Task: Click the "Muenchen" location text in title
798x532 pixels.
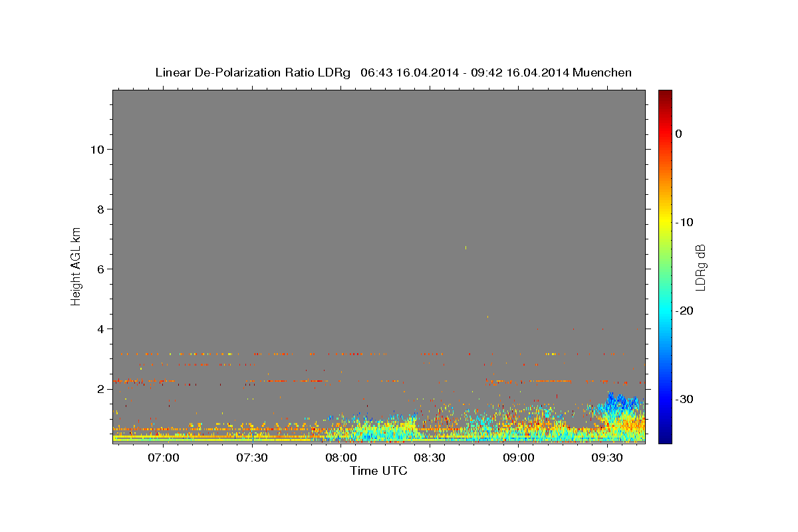Action: 602,72
